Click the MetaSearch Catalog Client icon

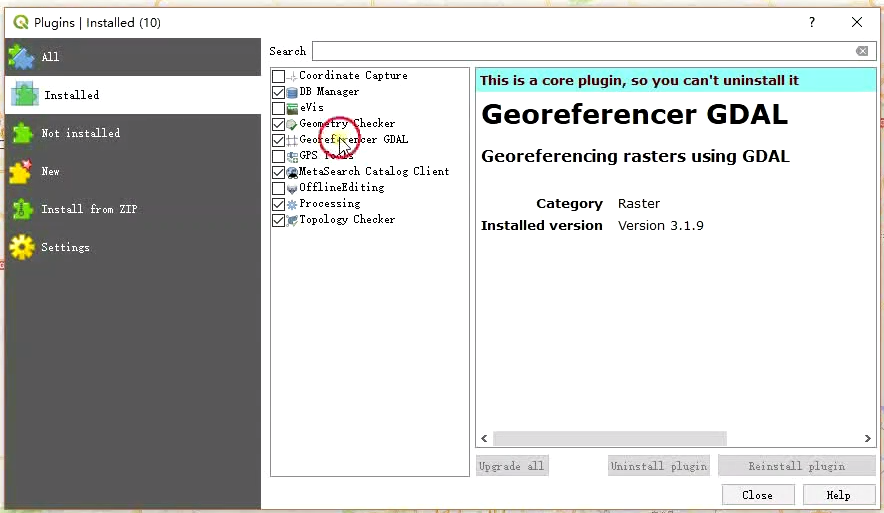pyautogui.click(x=292, y=172)
